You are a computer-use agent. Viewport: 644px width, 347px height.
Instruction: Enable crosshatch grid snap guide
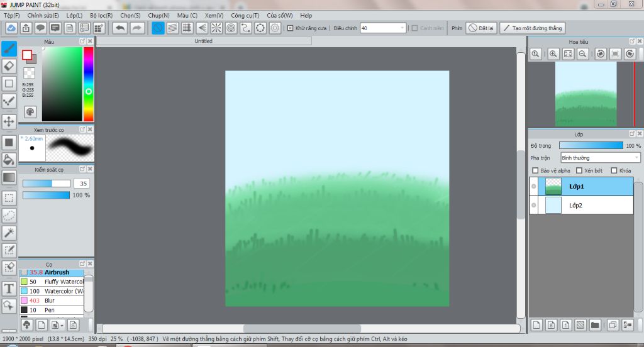187,28
